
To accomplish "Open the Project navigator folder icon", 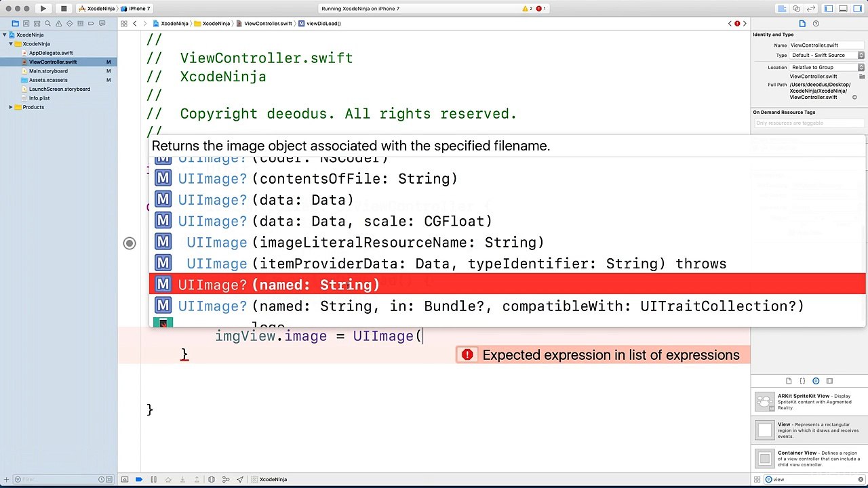I will [14, 24].
